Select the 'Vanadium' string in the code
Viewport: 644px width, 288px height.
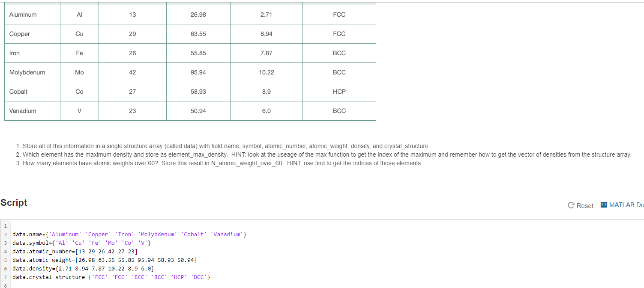(228, 234)
